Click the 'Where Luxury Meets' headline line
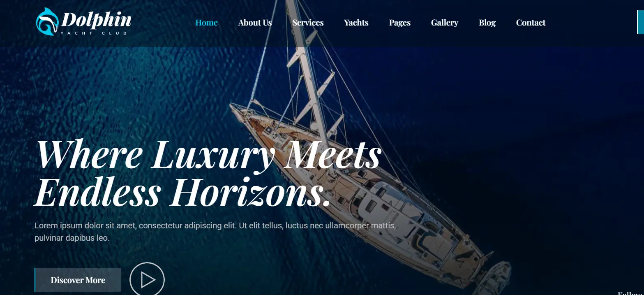Image resolution: width=644 pixels, height=295 pixels. click(208, 154)
